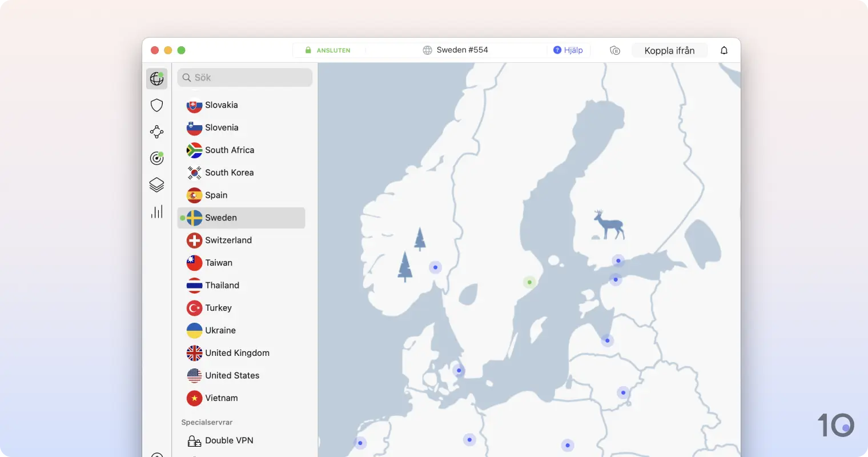This screenshot has height=457, width=868.
Task: Click inside the Sök search field
Action: point(244,77)
